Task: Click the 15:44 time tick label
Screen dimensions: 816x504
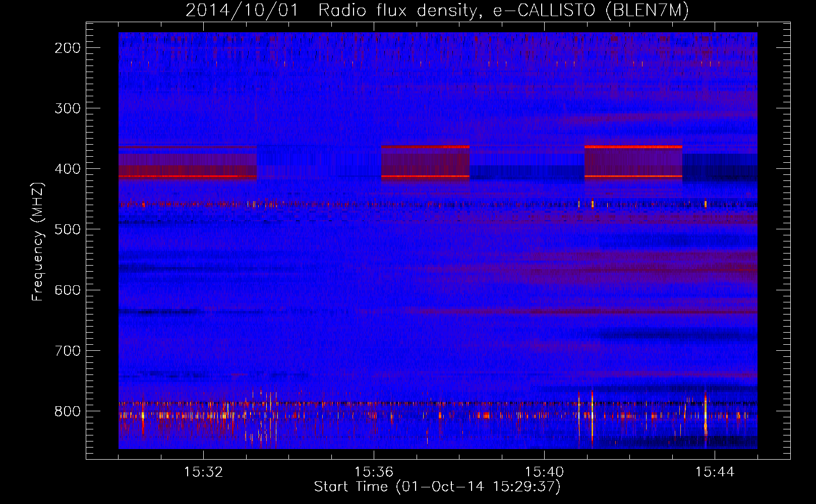Action: coord(715,472)
